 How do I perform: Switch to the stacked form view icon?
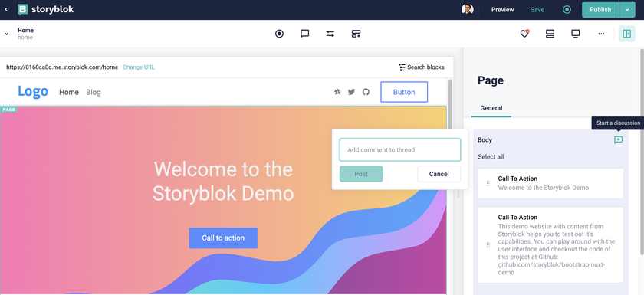(x=550, y=34)
